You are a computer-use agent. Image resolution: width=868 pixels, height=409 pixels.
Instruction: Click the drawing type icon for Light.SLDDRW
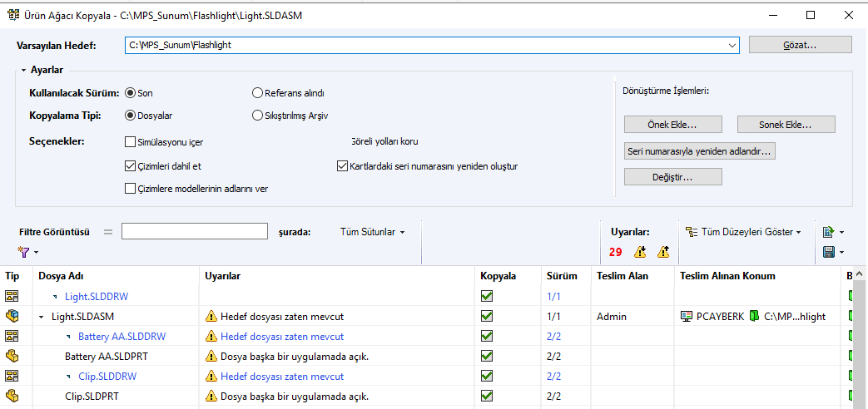(12, 296)
